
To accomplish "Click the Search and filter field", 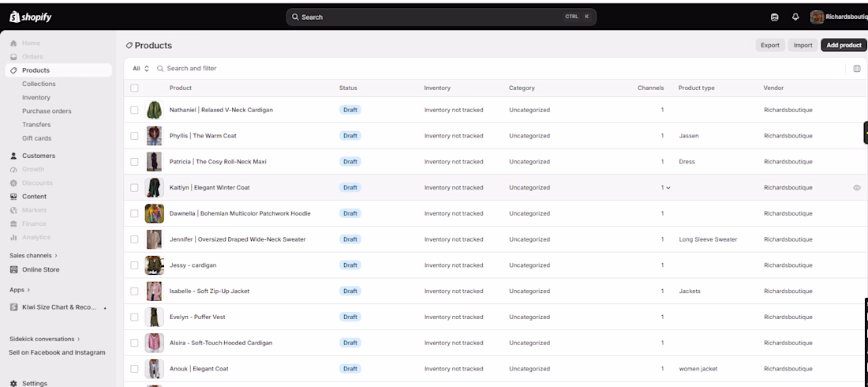I will click(x=192, y=69).
